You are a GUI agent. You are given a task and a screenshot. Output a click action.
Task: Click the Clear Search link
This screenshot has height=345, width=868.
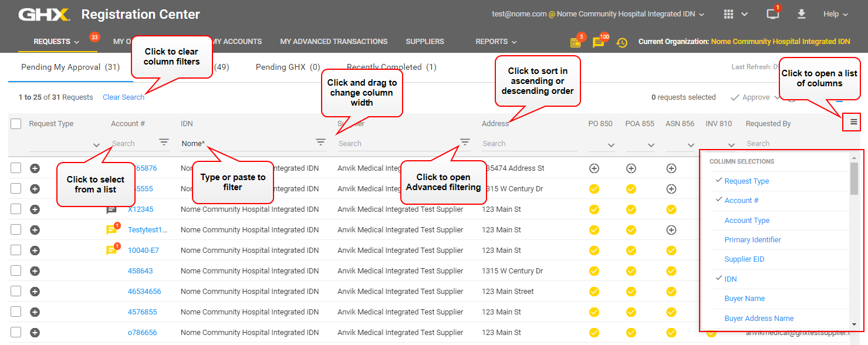point(123,97)
